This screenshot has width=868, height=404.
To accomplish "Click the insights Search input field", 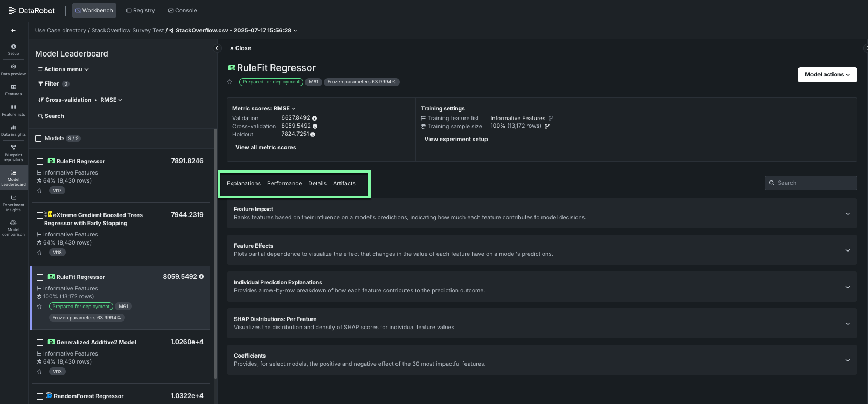I will (x=814, y=183).
